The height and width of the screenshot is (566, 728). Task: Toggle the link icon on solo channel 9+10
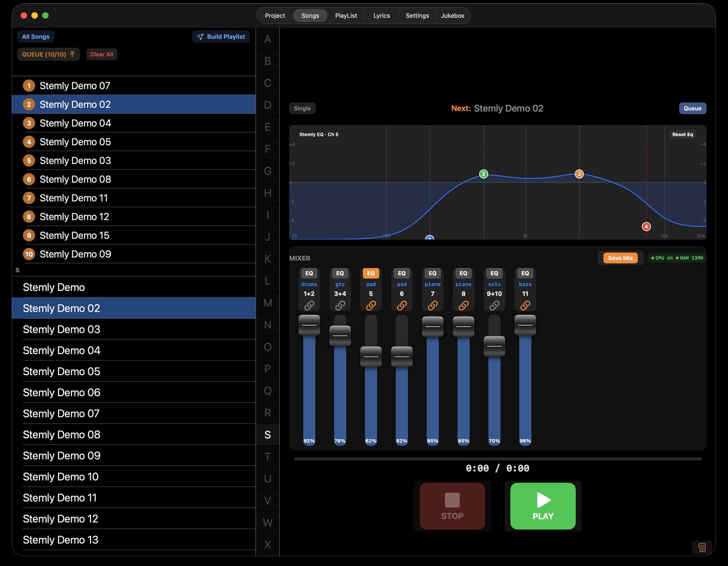pyautogui.click(x=494, y=306)
